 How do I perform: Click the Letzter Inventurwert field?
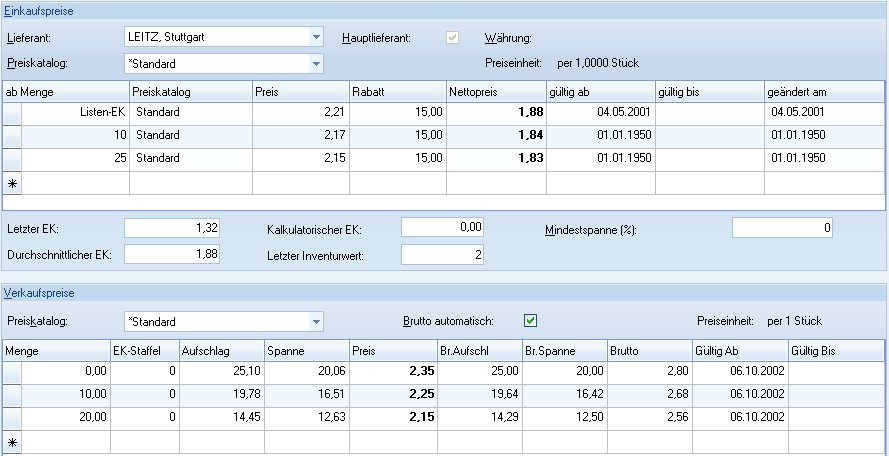pos(444,254)
